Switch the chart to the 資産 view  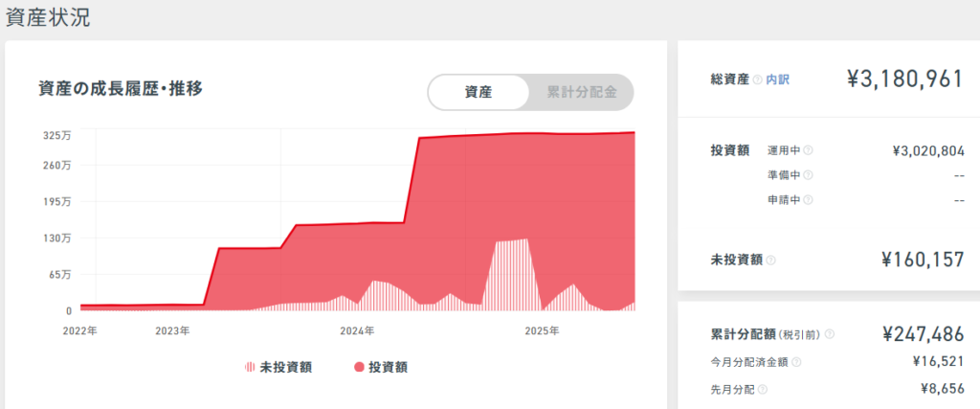pyautogui.click(x=479, y=93)
